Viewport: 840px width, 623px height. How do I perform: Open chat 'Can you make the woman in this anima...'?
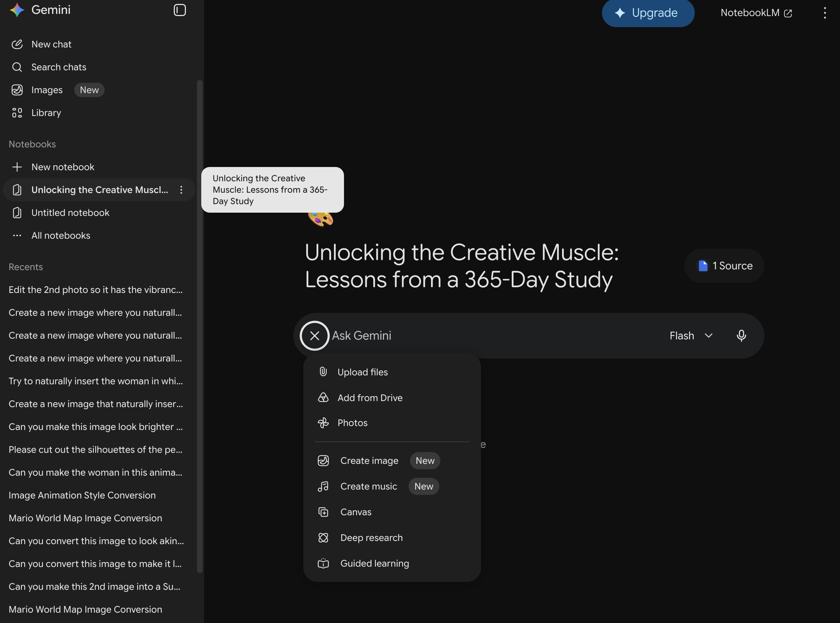click(96, 472)
